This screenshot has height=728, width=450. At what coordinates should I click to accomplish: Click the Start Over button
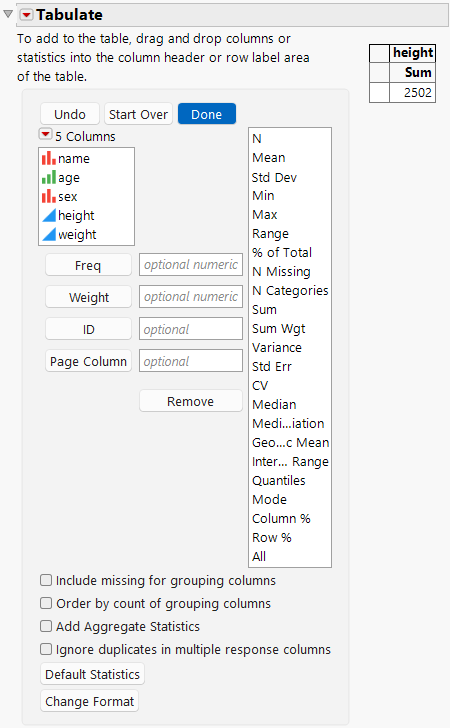click(138, 114)
